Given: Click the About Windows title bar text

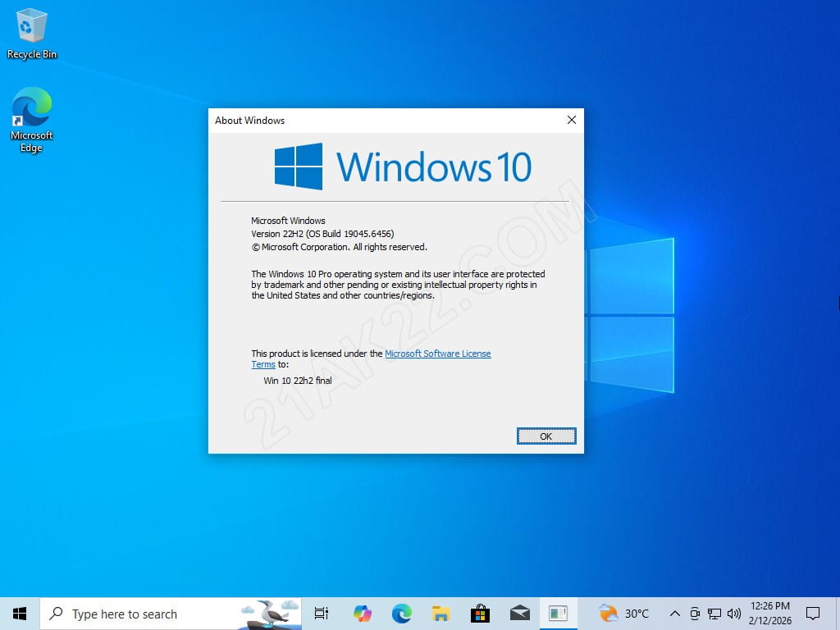Looking at the screenshot, I should [x=249, y=121].
